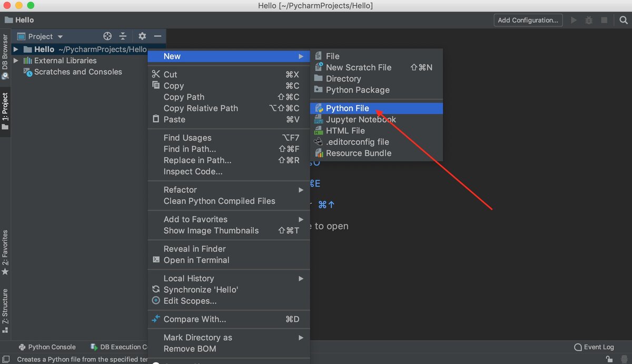The height and width of the screenshot is (364, 632).
Task: Select Find Usages menu entry
Action: [x=229, y=137]
